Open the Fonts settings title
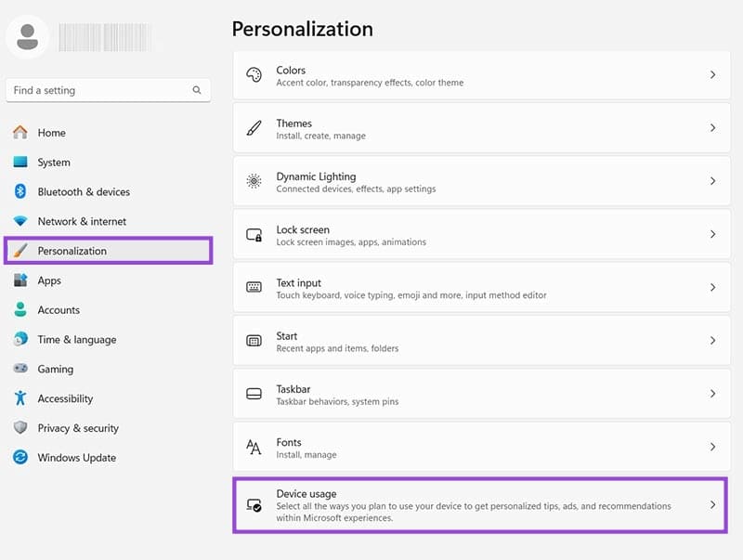This screenshot has width=743, height=560. [289, 442]
